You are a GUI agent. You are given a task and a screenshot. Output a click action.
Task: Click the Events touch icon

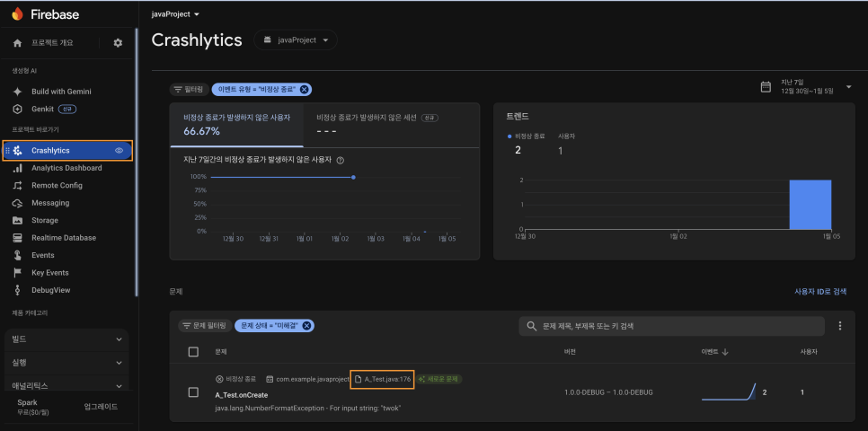[x=18, y=255]
